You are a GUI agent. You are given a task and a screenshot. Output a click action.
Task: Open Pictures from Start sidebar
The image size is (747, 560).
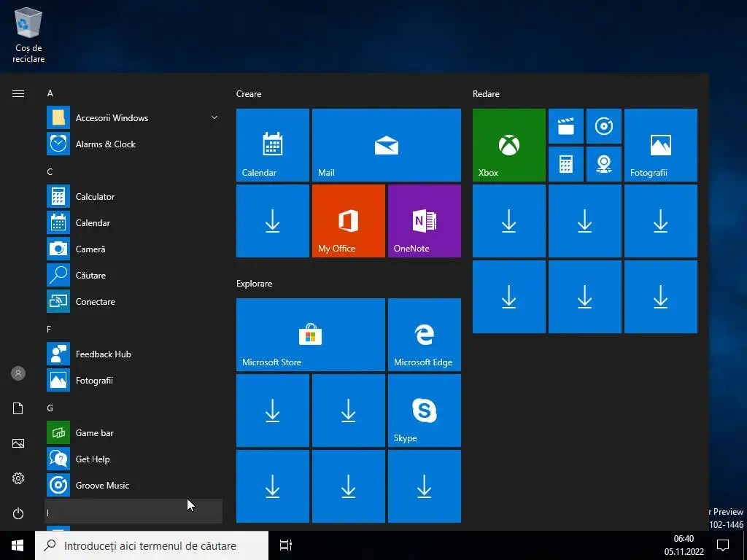(18, 443)
